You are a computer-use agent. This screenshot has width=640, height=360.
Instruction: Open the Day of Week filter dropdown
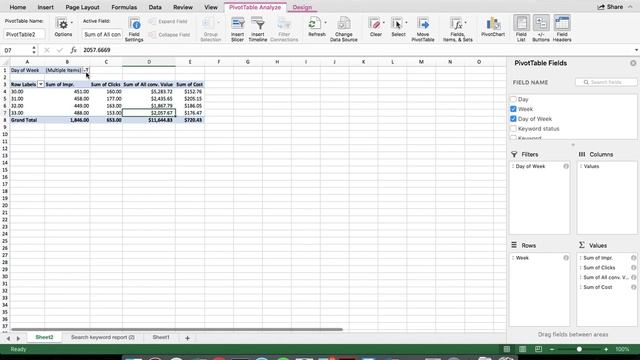point(86,70)
